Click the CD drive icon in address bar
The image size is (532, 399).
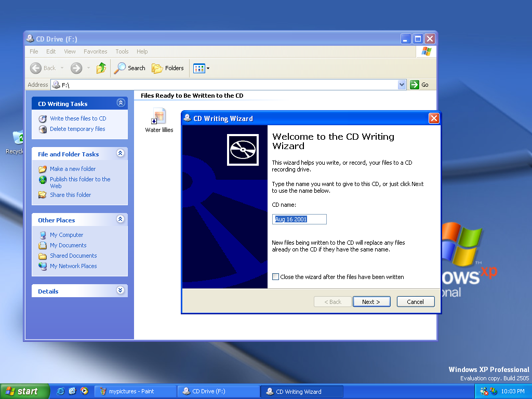pos(56,85)
